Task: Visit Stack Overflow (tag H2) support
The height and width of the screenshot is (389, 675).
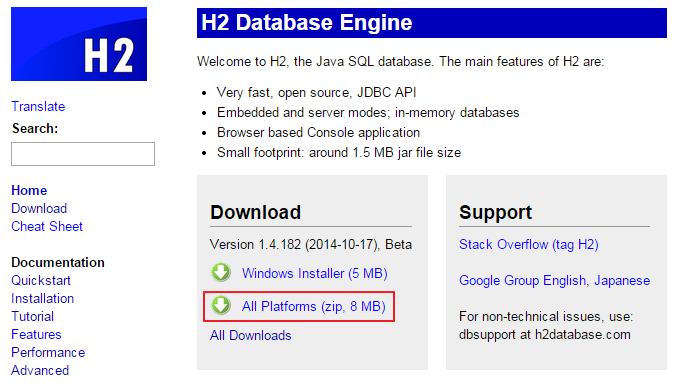Action: point(529,244)
